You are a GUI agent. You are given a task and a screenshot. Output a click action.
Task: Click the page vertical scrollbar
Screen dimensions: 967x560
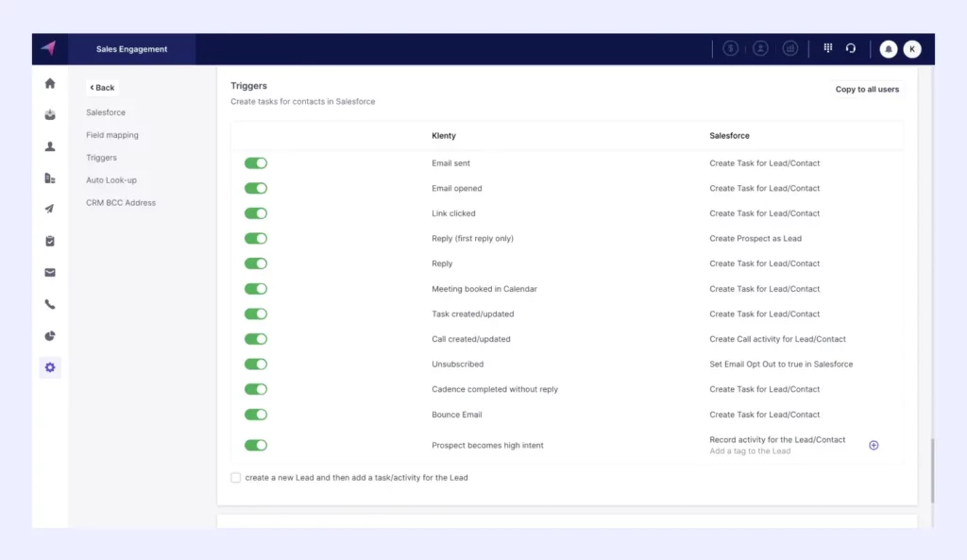[932, 470]
